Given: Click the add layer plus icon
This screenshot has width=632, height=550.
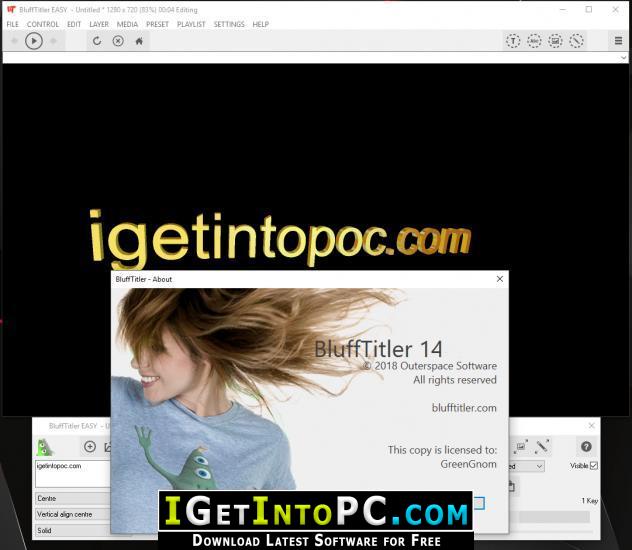Looking at the screenshot, I should point(90,447).
